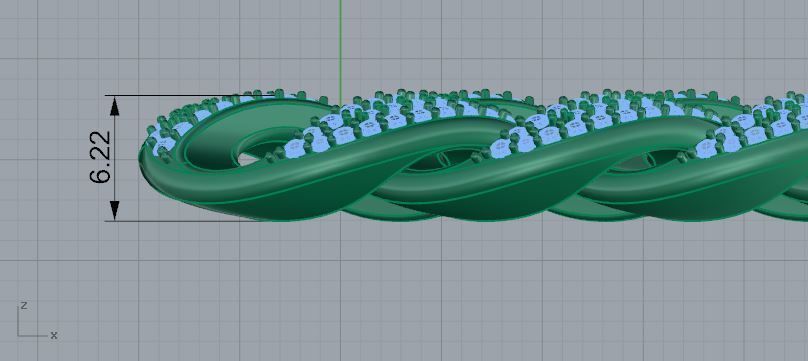
Task: Select the 6.22 dimension text
Action: click(100, 157)
